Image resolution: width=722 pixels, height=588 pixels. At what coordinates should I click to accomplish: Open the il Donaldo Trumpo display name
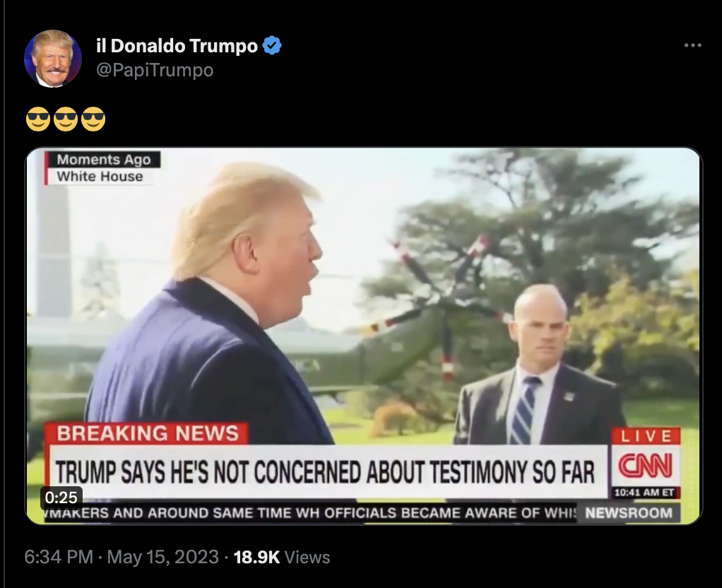(x=177, y=46)
